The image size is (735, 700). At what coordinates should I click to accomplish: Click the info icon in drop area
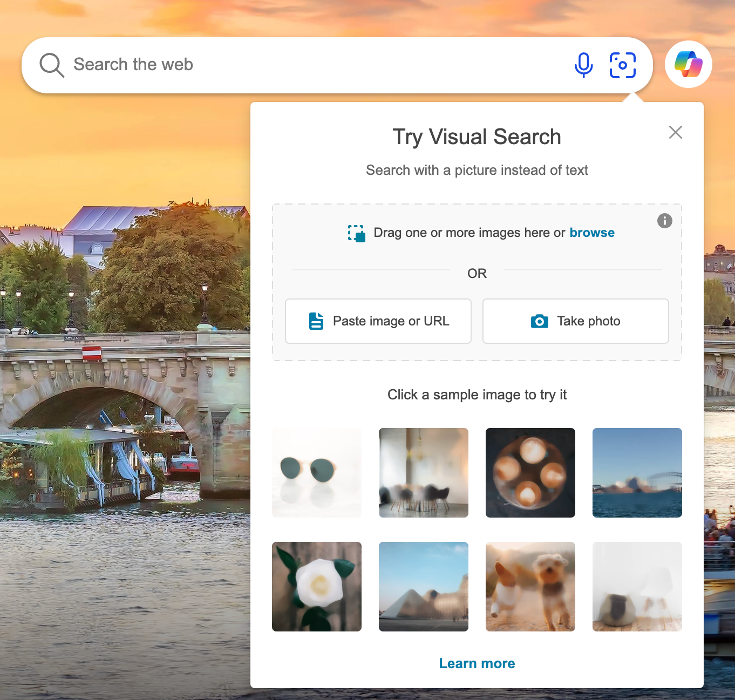664,221
